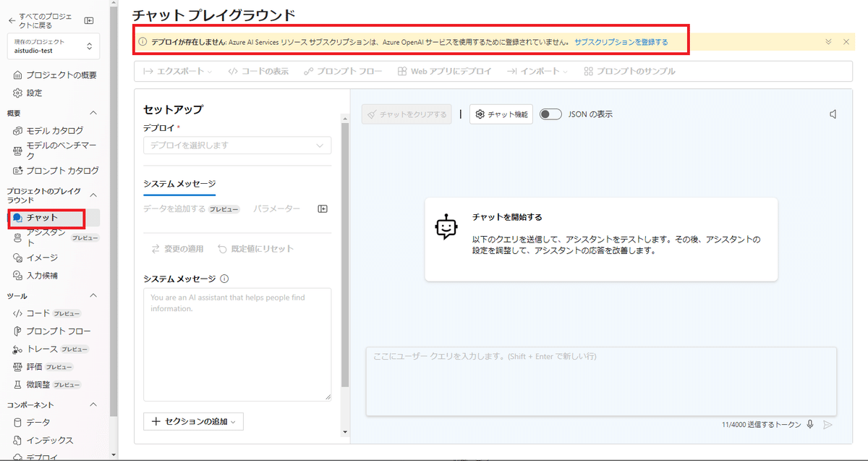Image resolution: width=868 pixels, height=461 pixels.
Task: Click the microphone icon near token count
Action: click(810, 425)
